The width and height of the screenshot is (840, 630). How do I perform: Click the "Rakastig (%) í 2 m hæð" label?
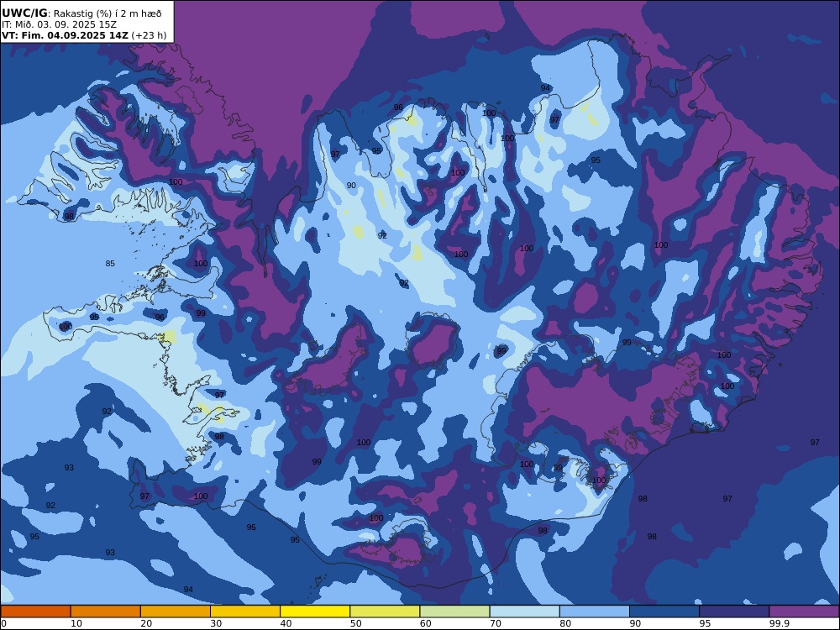click(x=108, y=14)
